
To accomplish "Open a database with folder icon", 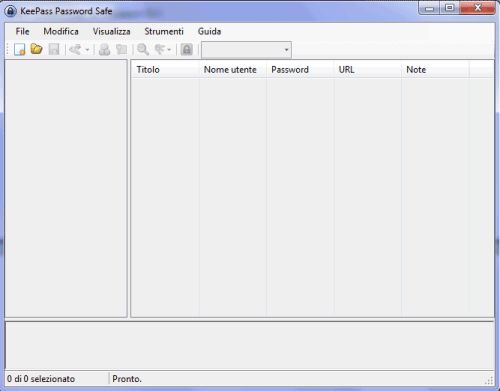I will (36, 49).
